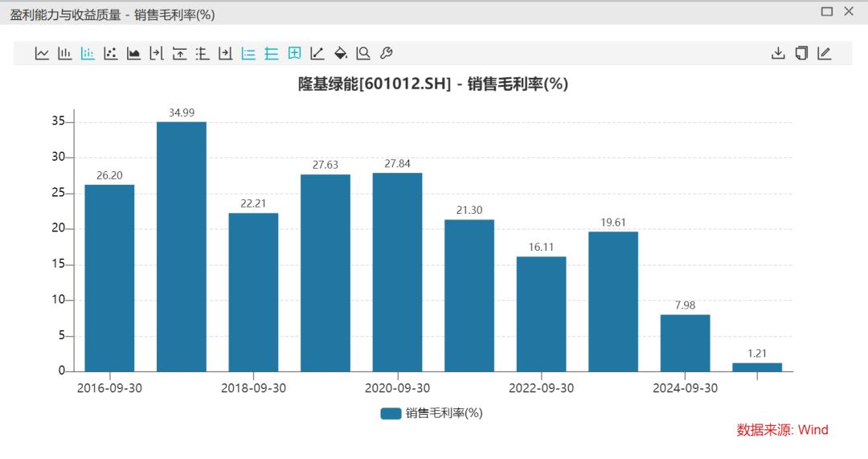Image resolution: width=868 pixels, height=459 pixels.
Task: Toggle the highlighted horizontal gridlines icon
Action: click(x=272, y=53)
